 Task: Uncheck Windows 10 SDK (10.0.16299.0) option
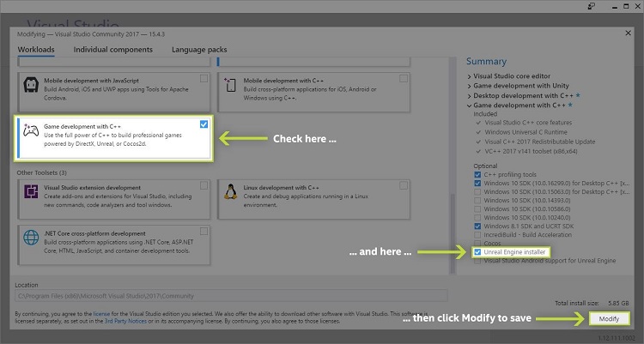point(477,183)
